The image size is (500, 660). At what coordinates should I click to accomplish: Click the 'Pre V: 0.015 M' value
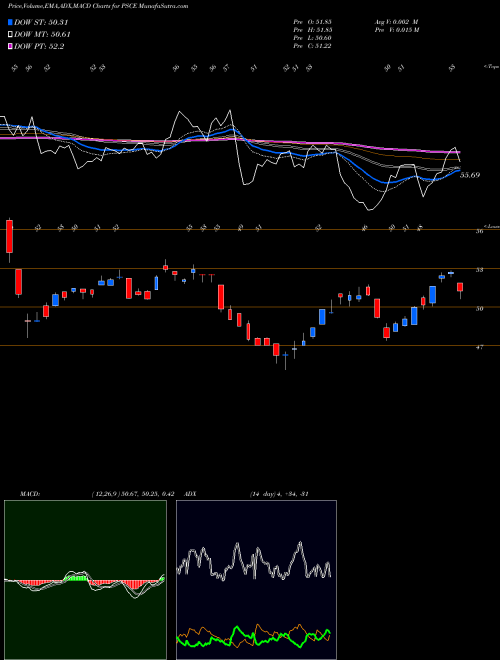(x=396, y=29)
